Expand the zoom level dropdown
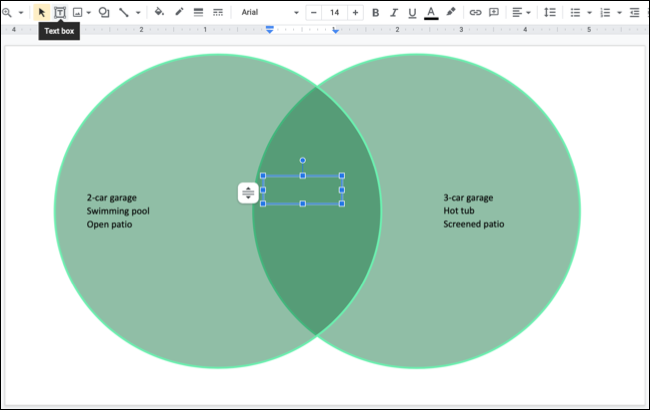Viewport: 650px width, 410px height. click(21, 12)
